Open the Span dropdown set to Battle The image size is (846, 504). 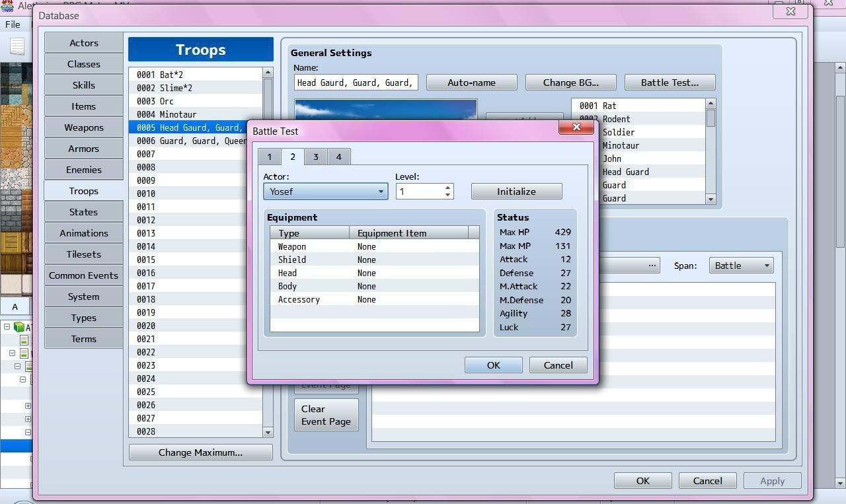pyautogui.click(x=741, y=266)
